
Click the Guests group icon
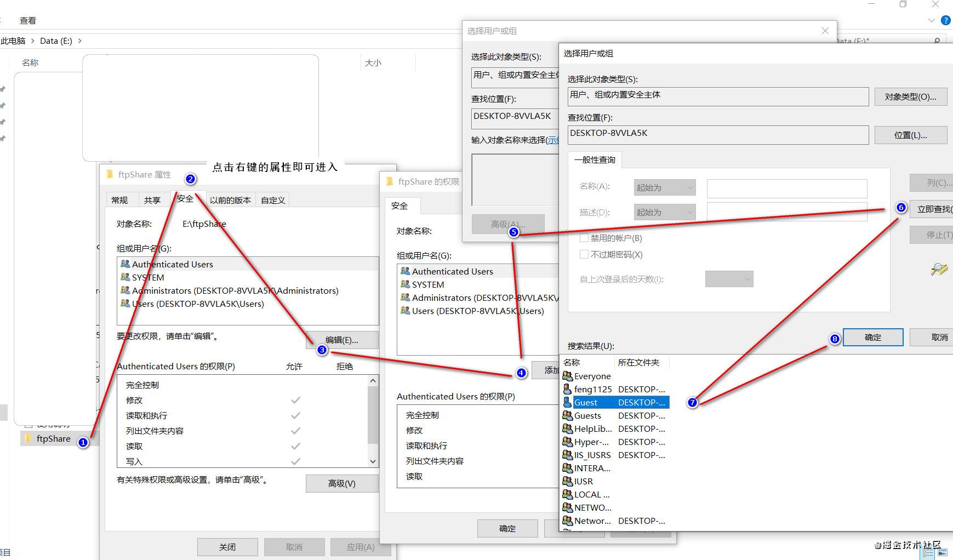click(x=568, y=415)
